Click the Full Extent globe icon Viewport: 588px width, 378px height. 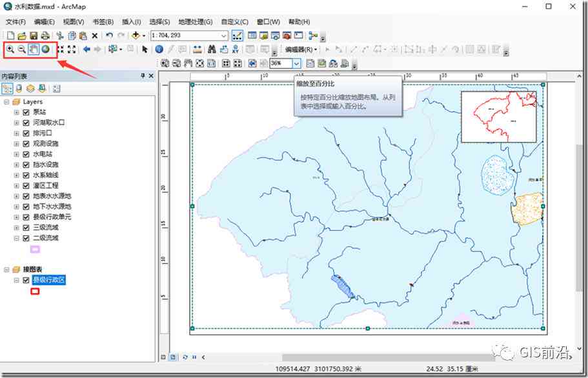point(46,49)
